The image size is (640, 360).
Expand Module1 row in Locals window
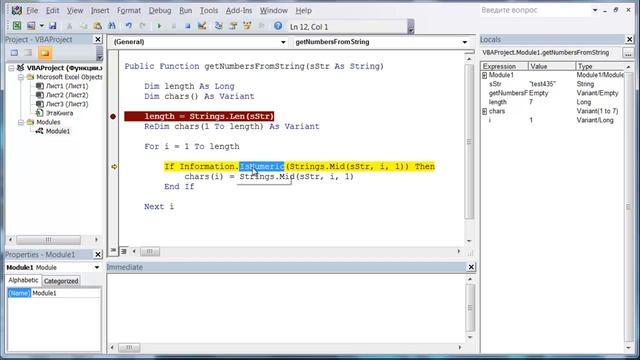click(x=484, y=75)
